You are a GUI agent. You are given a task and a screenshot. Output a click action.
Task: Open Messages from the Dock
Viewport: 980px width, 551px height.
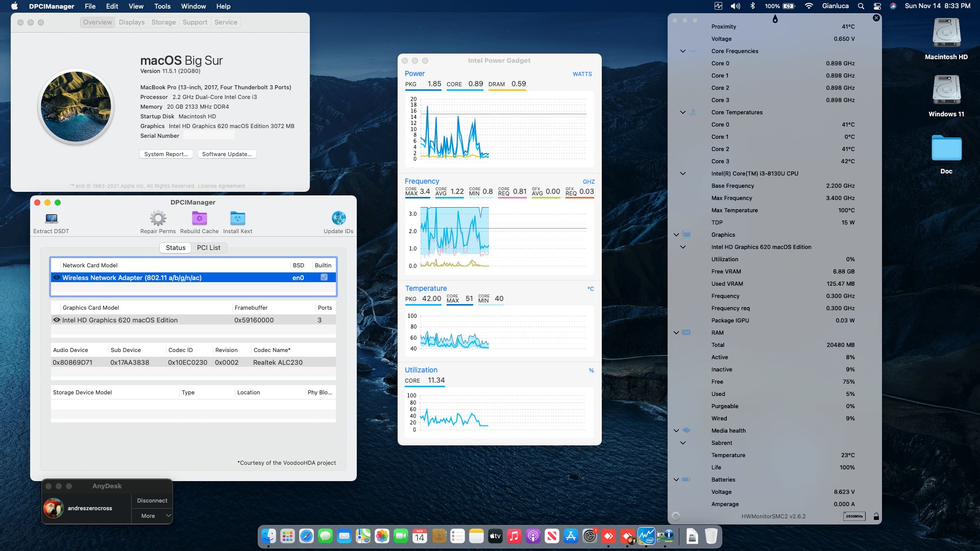[x=325, y=536]
